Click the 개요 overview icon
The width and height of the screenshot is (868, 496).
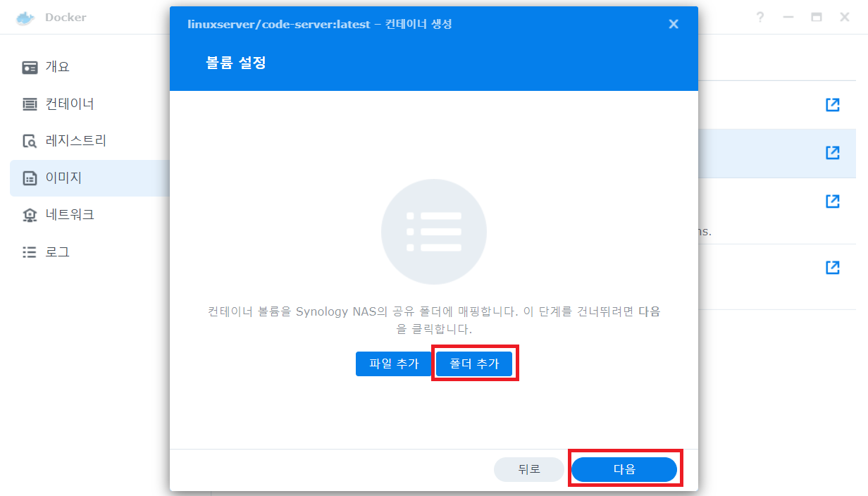[x=30, y=68]
